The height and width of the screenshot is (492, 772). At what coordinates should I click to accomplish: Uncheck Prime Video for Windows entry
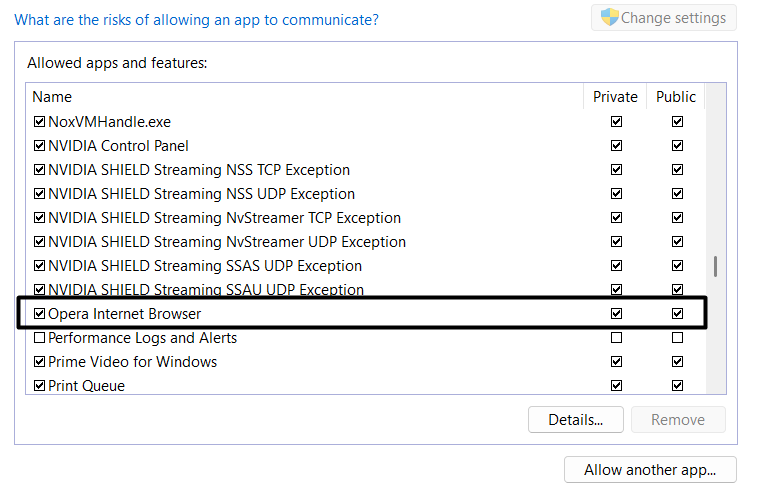click(40, 362)
